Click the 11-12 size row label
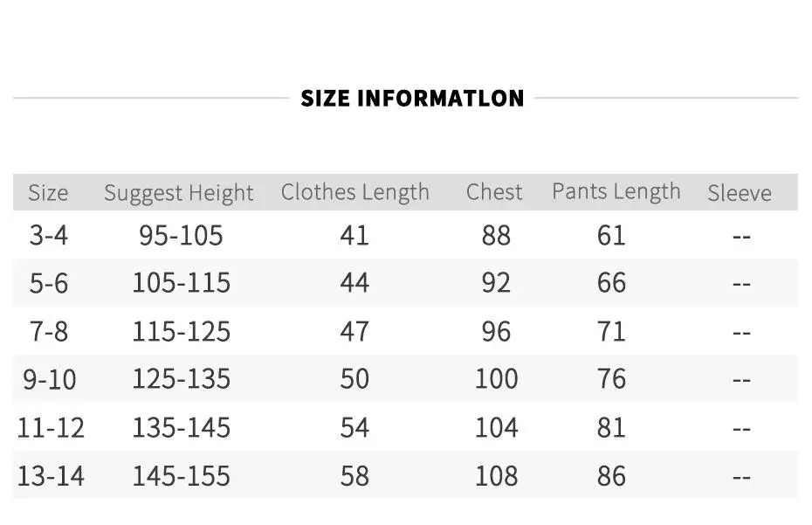Screen dimensions: 812x525 (x=51, y=427)
